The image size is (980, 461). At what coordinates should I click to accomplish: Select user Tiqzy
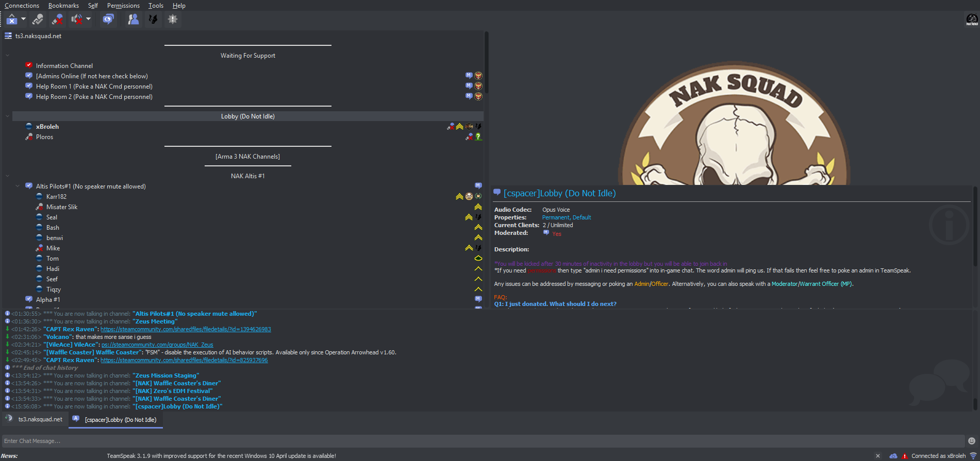(54, 289)
